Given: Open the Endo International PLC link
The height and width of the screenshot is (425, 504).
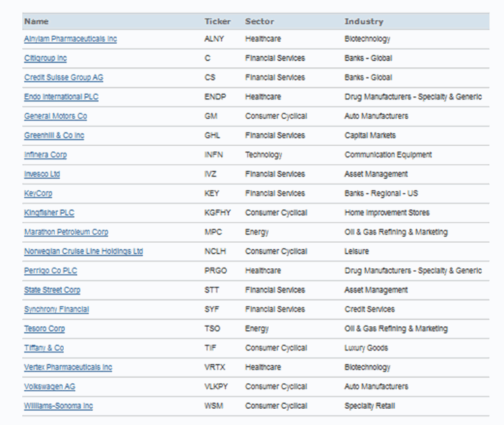Looking at the screenshot, I should [x=61, y=97].
